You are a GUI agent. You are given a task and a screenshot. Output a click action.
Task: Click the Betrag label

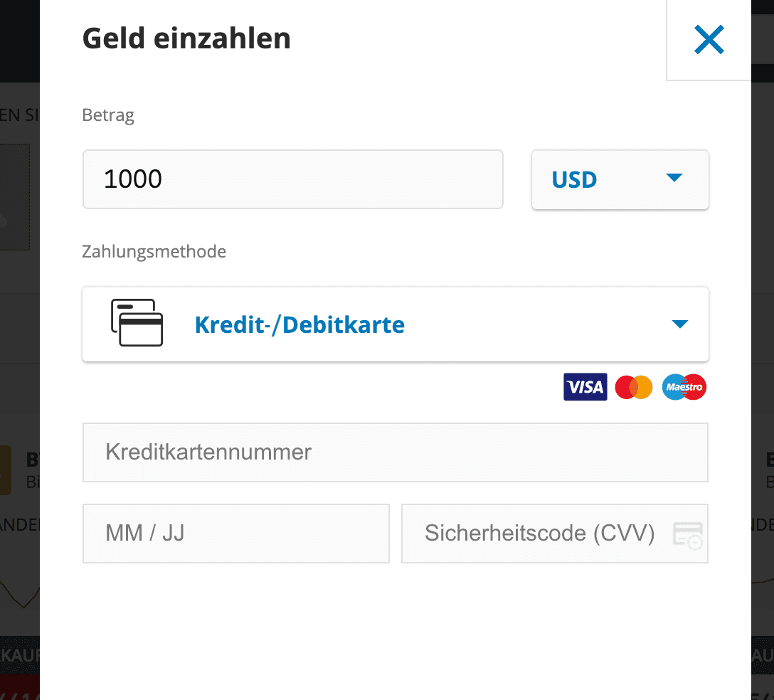point(108,115)
